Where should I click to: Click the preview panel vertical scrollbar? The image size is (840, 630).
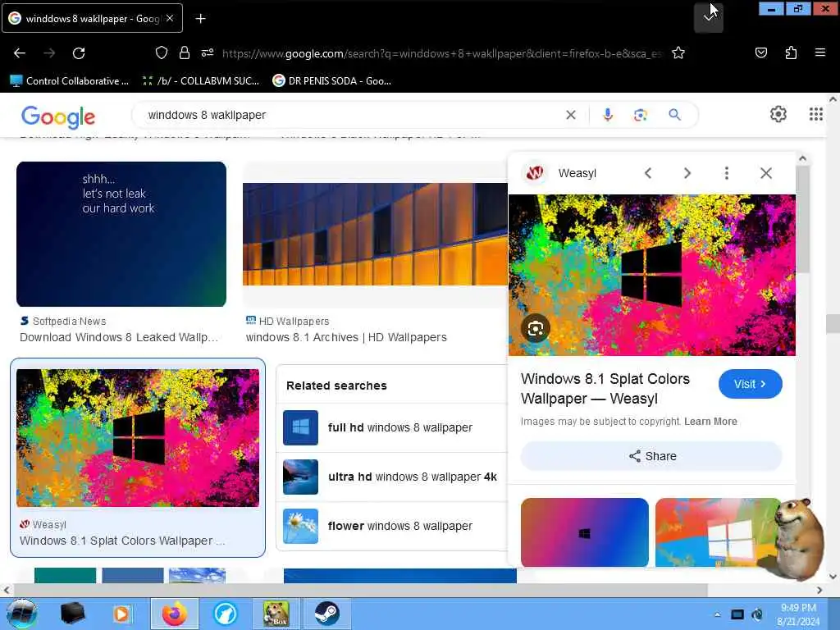802,220
